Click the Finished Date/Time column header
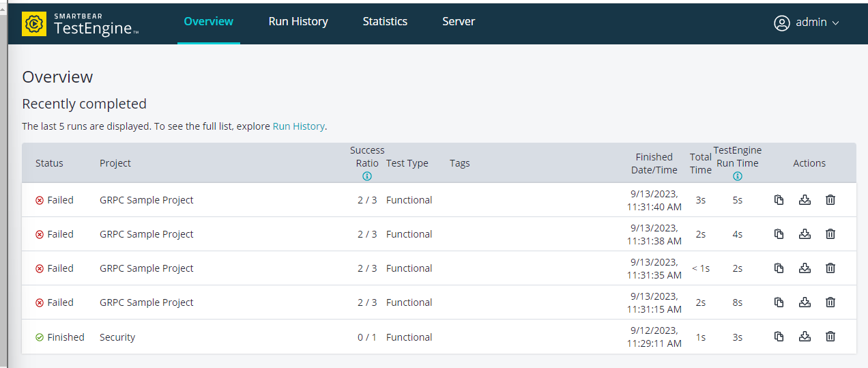The image size is (868, 368). click(x=654, y=163)
